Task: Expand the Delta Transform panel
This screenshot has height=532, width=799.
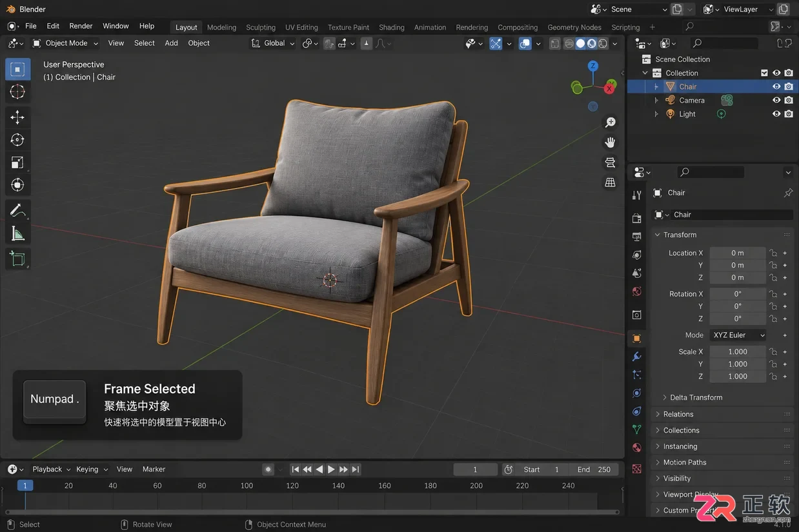Action: click(695, 397)
